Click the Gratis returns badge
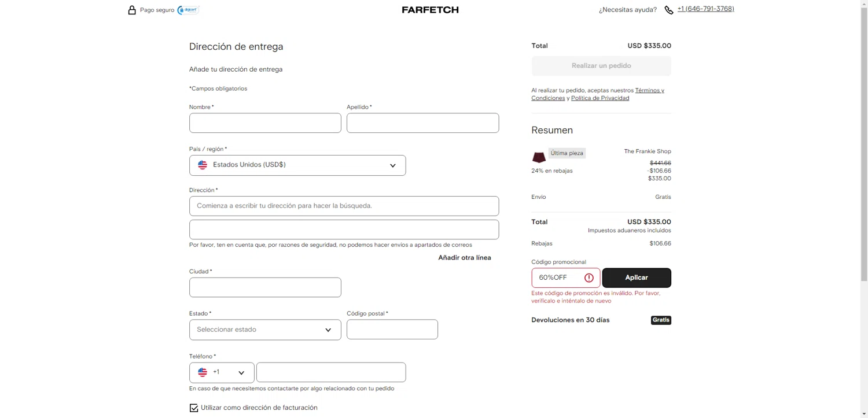This screenshot has width=868, height=418. (661, 320)
